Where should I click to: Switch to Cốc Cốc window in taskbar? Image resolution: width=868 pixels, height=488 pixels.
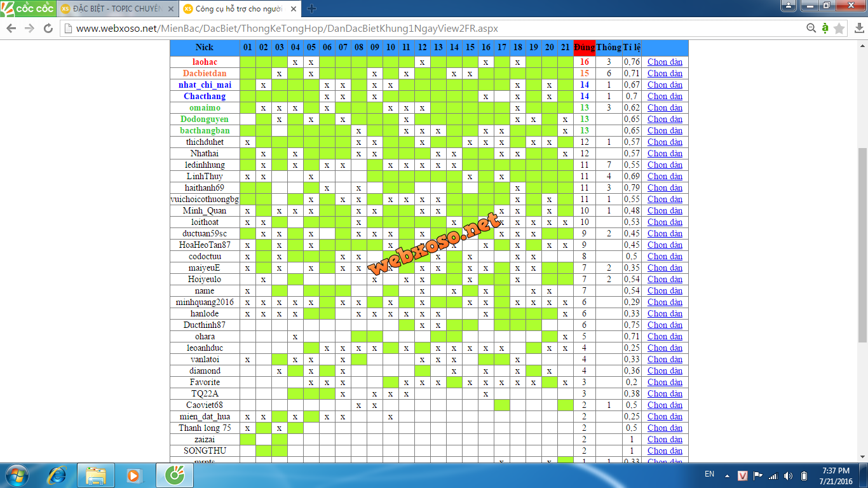tap(175, 475)
